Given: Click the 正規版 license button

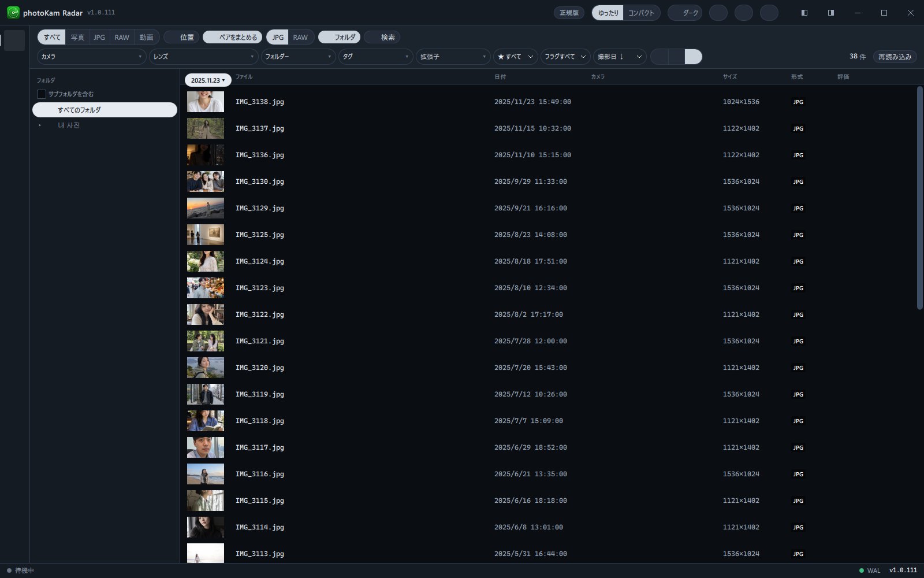Looking at the screenshot, I should point(569,13).
